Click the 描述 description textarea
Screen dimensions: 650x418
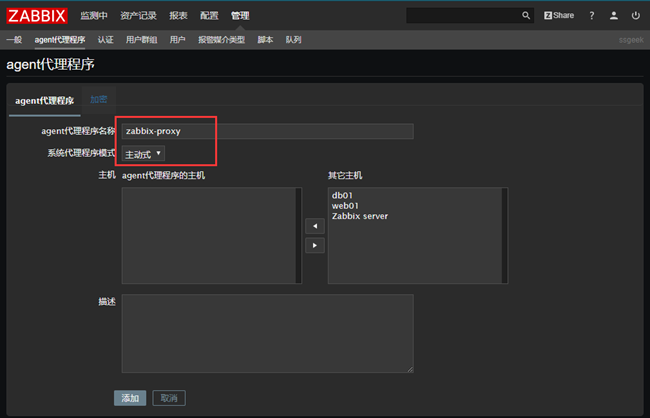(x=267, y=333)
